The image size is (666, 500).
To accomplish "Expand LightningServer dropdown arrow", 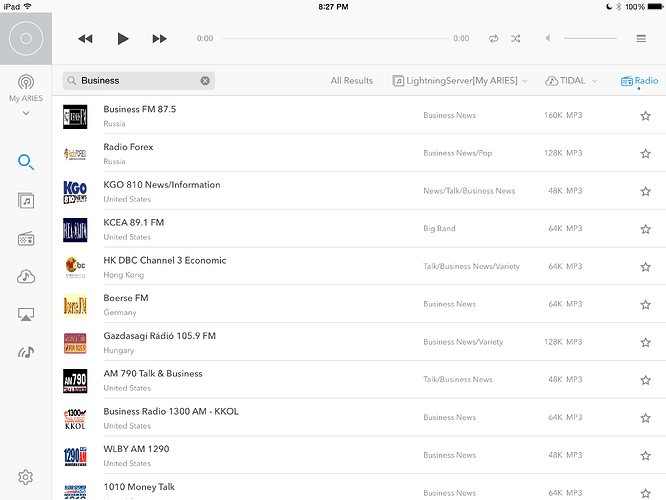I will tap(525, 81).
